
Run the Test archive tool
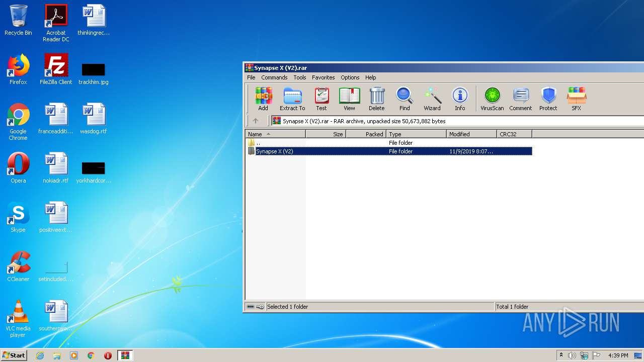tap(321, 99)
